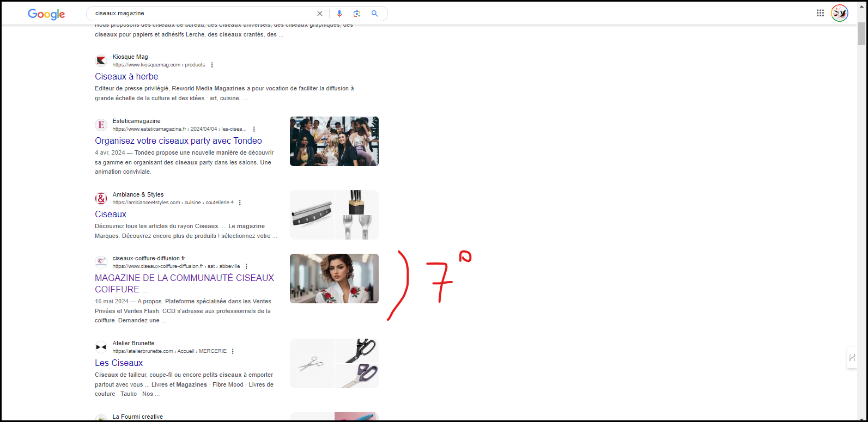Open more options for ciseaux-coiffure-diffusion.fr result
868x422 pixels.
coord(246,266)
